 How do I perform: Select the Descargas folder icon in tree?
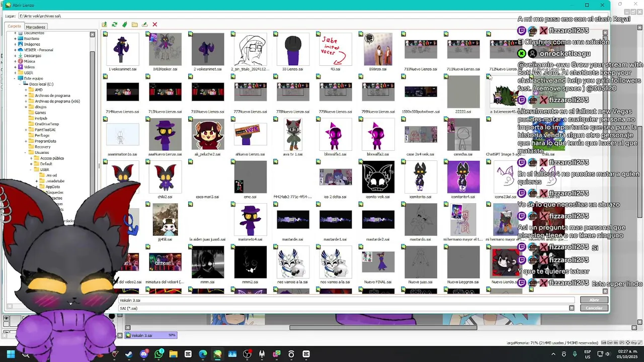(21, 55)
